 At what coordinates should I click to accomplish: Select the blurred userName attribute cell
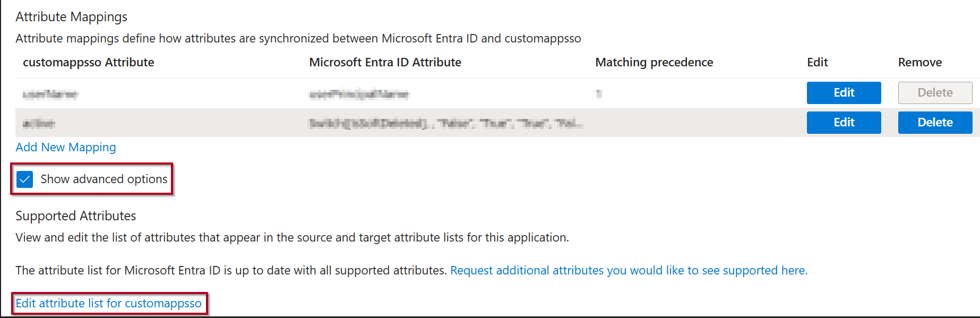pos(50,94)
